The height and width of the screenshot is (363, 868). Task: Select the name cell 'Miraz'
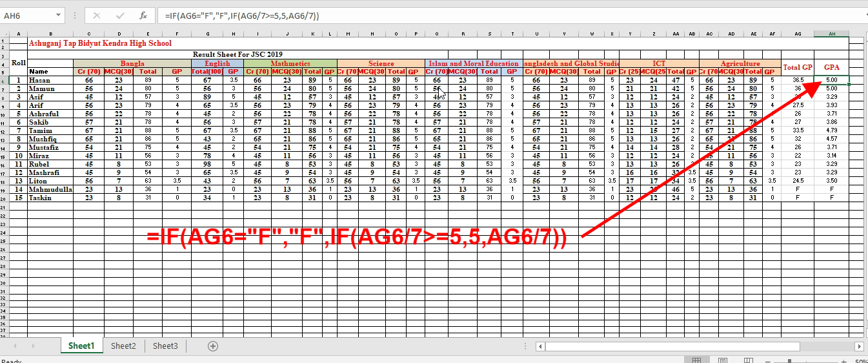[x=50, y=156]
